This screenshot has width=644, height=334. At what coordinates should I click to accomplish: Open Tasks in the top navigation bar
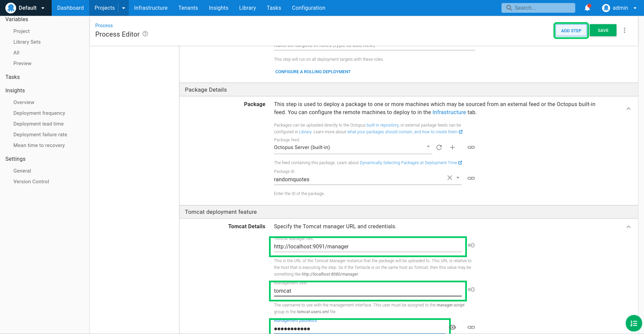click(274, 8)
